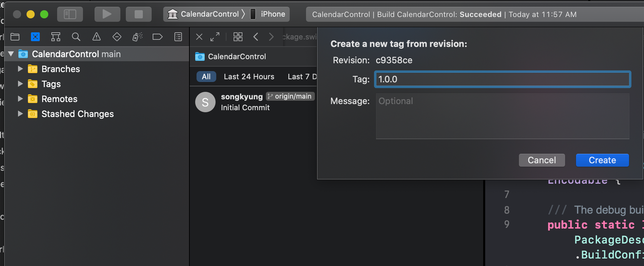The width and height of the screenshot is (644, 266).
Task: Click the origin/main branch badge
Action: coord(290,96)
